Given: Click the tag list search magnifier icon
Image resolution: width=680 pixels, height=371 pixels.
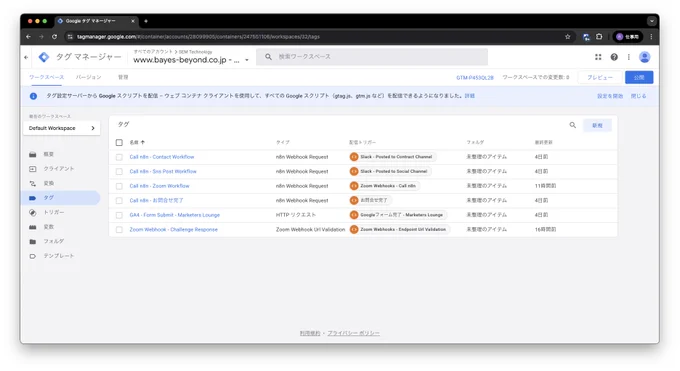Looking at the screenshot, I should tap(572, 125).
